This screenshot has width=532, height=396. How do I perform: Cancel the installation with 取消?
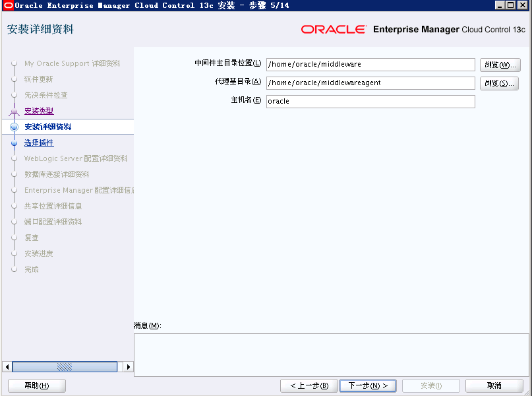tap(494, 385)
